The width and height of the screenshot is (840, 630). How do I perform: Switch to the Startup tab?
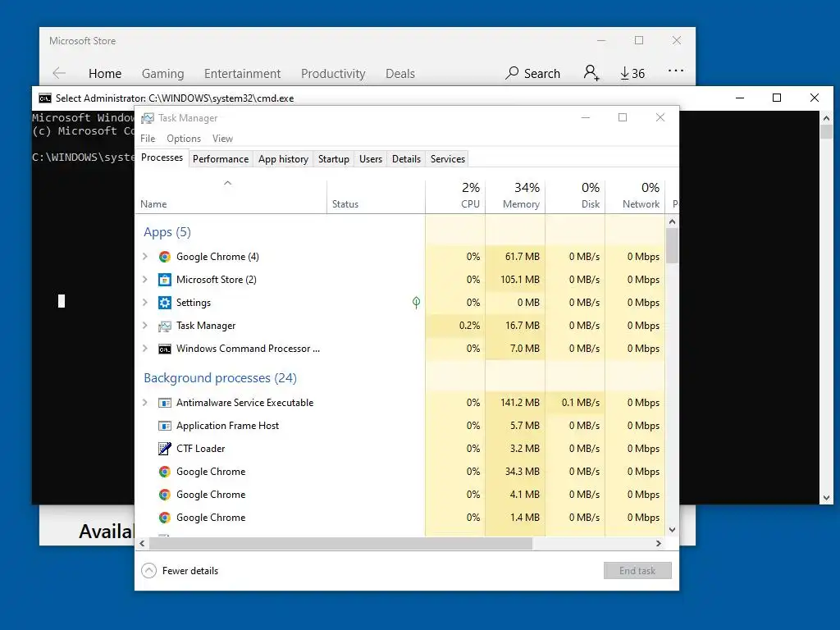(x=334, y=159)
